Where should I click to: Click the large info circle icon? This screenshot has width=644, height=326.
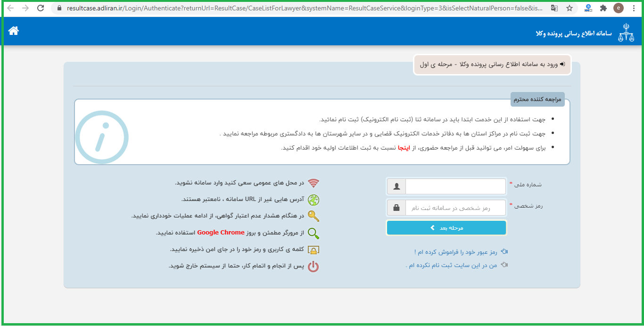102,137
